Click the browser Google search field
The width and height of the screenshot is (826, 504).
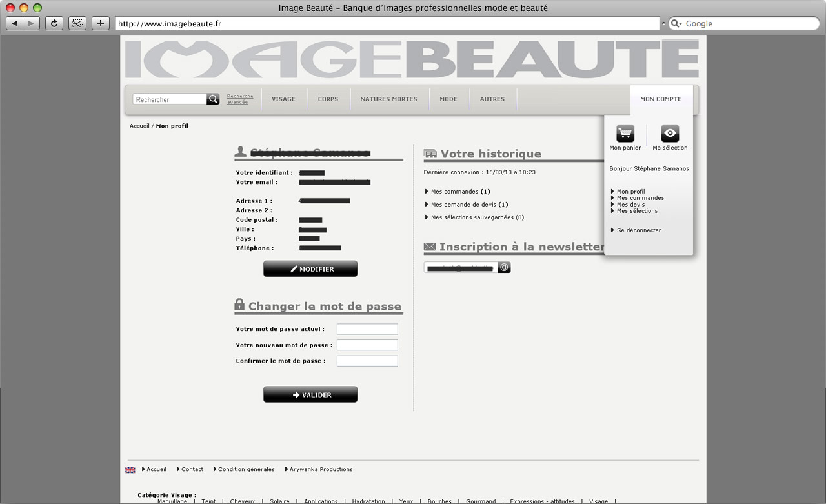coord(744,23)
